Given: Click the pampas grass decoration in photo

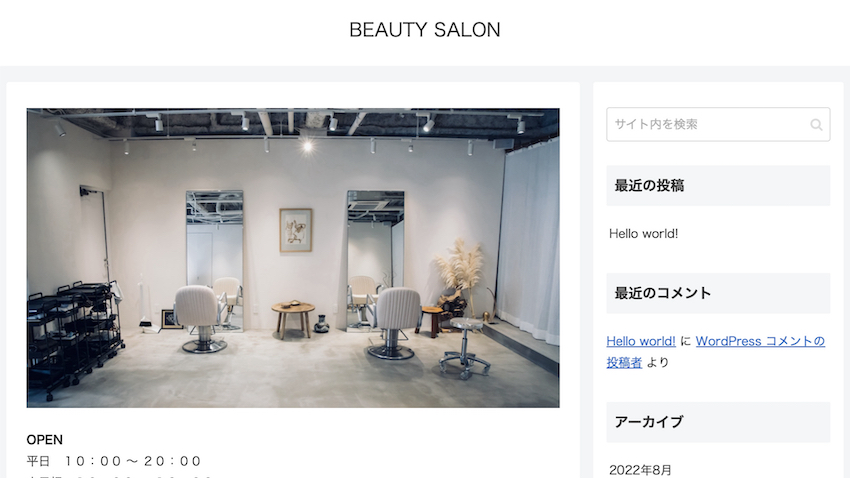Looking at the screenshot, I should (461, 274).
